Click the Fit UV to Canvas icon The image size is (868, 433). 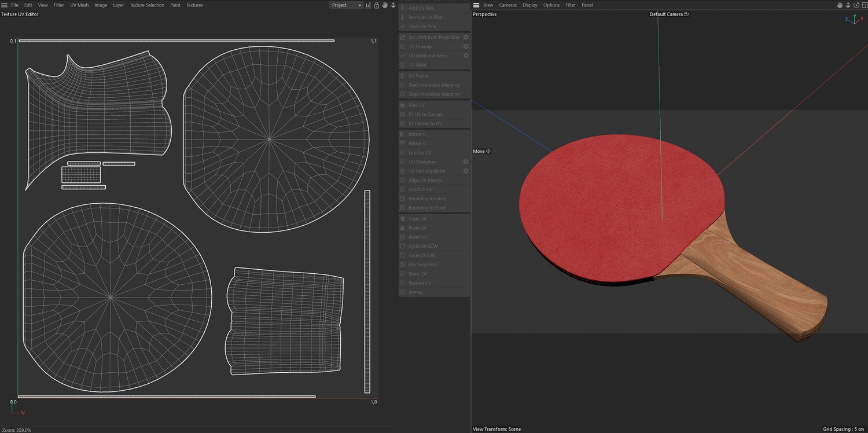click(403, 115)
